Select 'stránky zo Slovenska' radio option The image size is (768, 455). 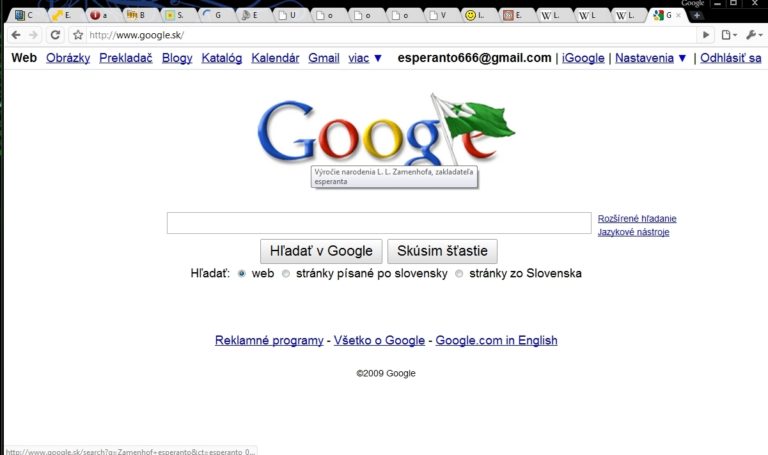[x=459, y=274]
